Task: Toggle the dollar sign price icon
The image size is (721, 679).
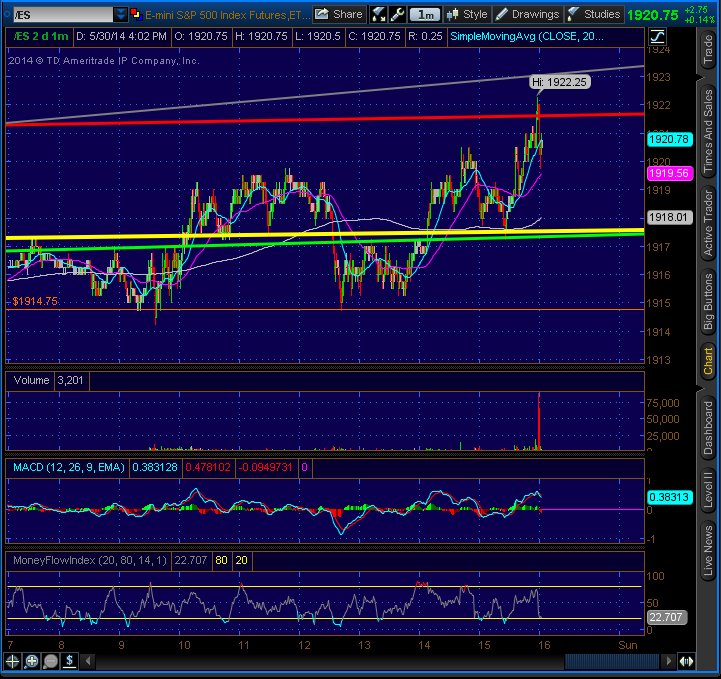Action: click(69, 662)
